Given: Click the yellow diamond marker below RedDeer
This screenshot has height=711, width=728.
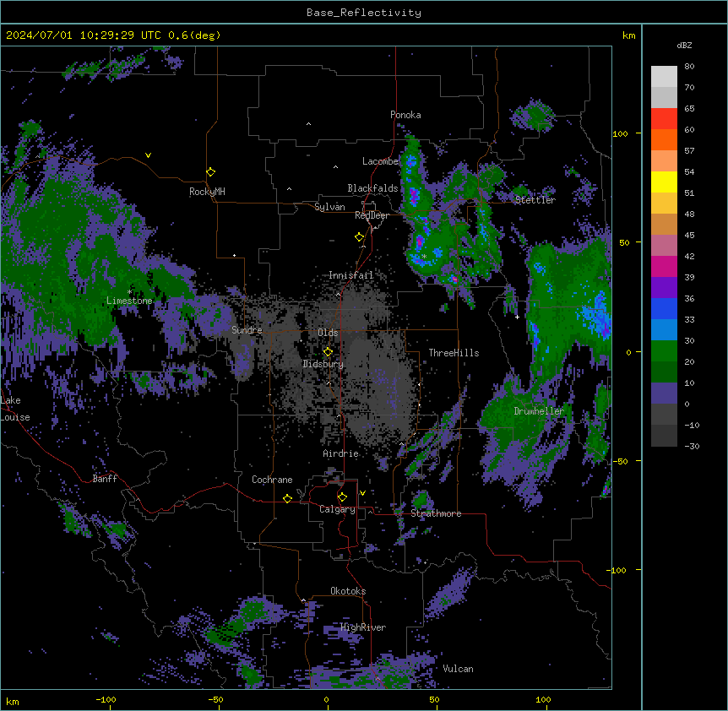Looking at the screenshot, I should (360, 237).
